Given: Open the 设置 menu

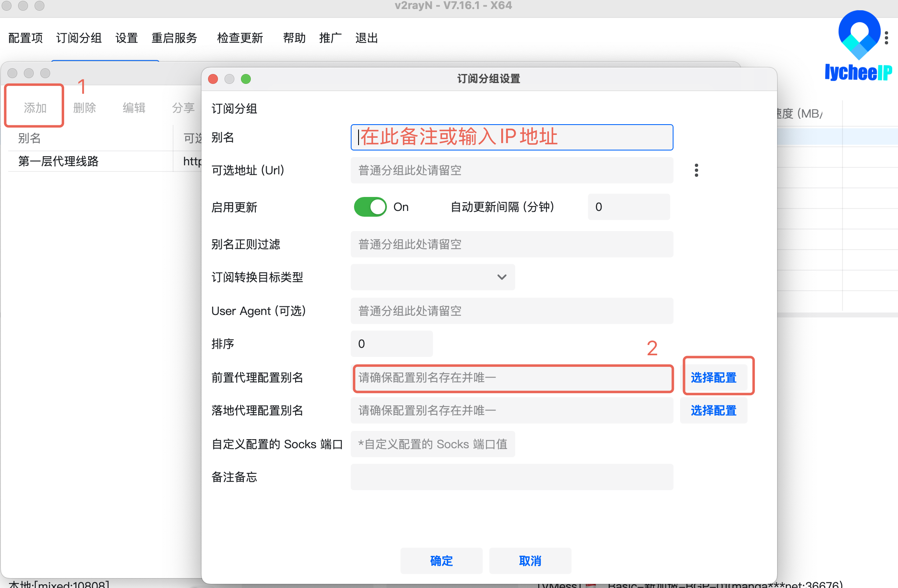Looking at the screenshot, I should 126,38.
